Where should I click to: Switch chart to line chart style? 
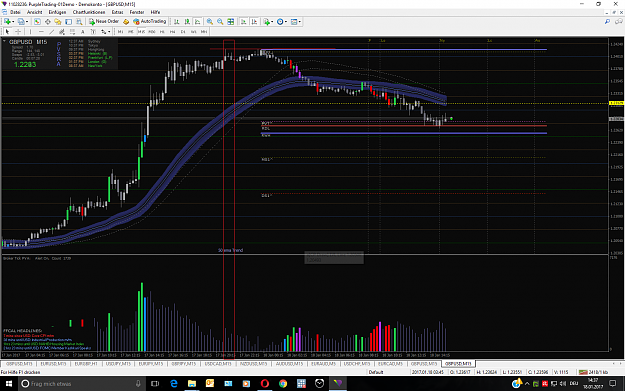coord(197,22)
